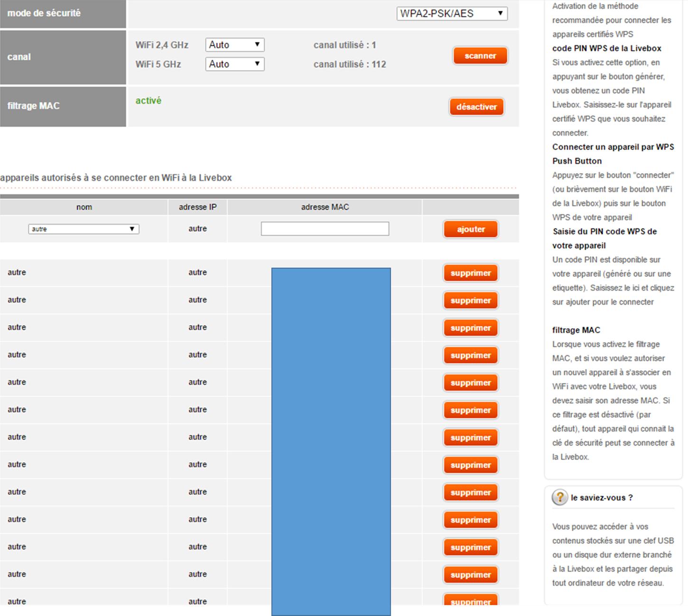Click supprimer on the second listed device

coord(471,300)
